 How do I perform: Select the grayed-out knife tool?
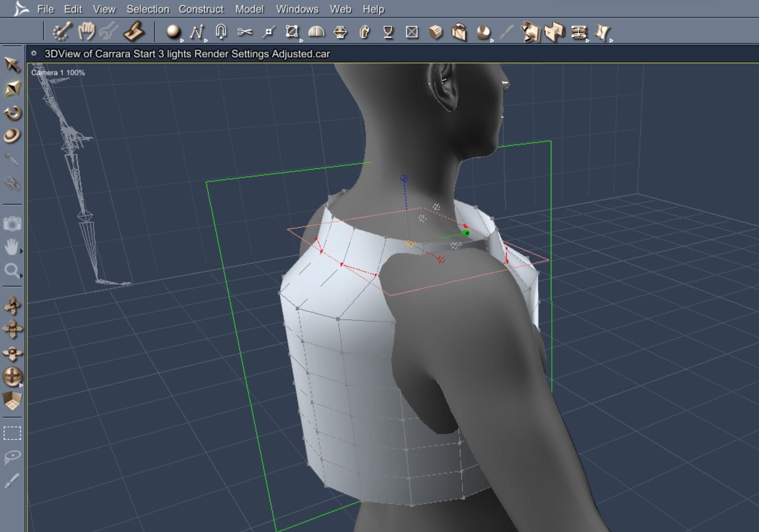click(506, 32)
